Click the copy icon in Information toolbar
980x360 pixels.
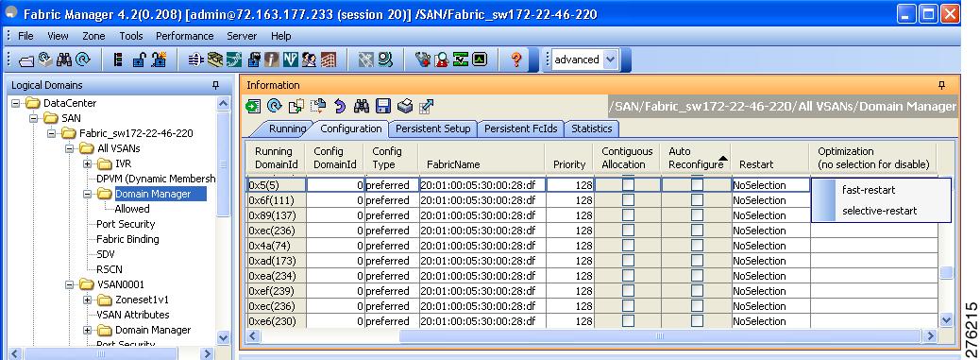[296, 107]
